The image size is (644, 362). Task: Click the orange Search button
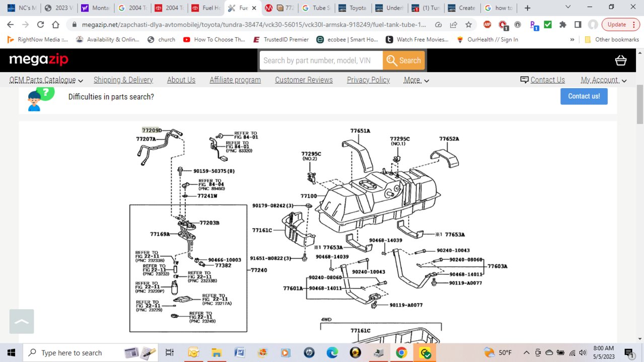tap(404, 60)
